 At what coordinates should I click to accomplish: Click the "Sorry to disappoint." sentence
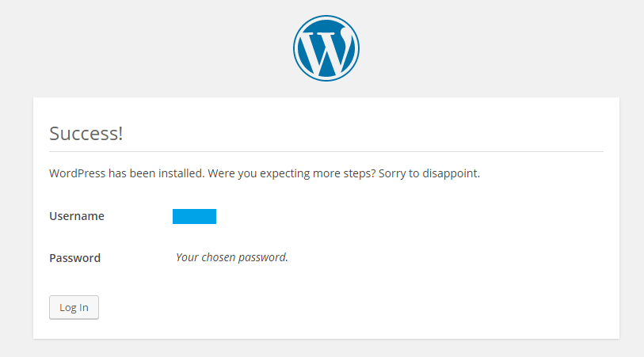click(429, 173)
